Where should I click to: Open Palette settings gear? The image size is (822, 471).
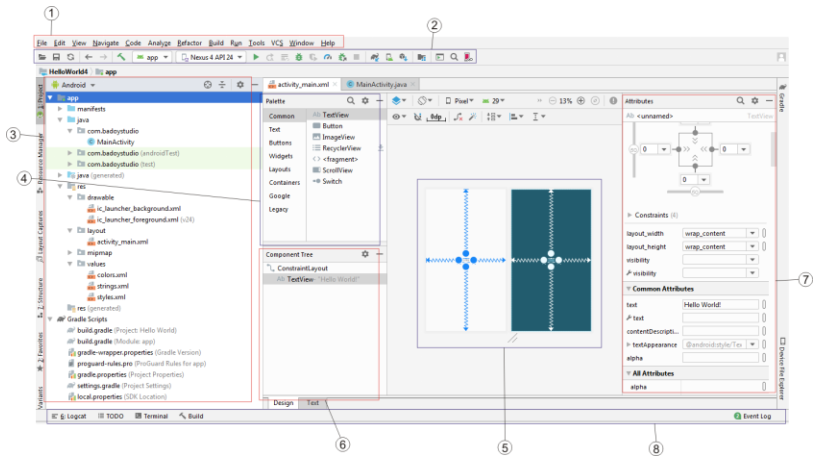click(365, 101)
